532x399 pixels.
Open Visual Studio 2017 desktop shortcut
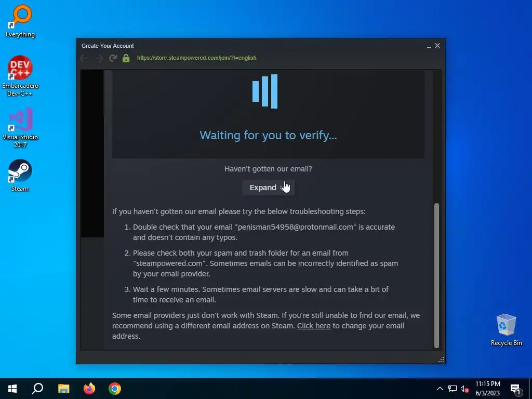point(20,128)
